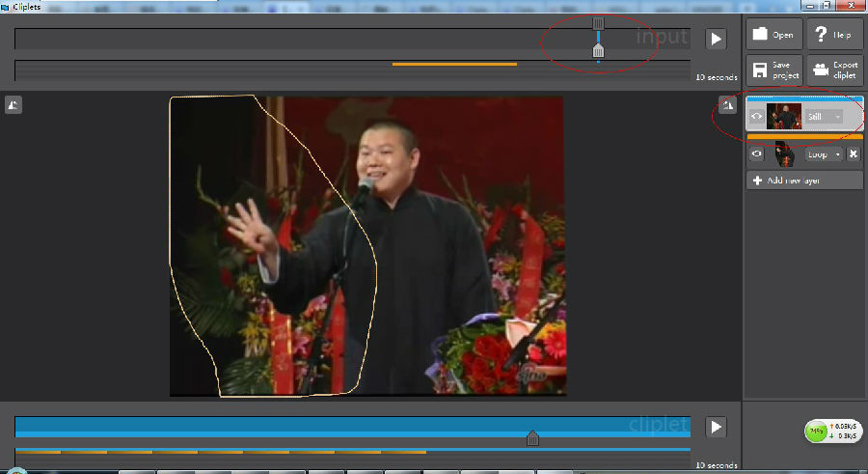
Task: Play the cliplet output timeline
Action: point(716,427)
